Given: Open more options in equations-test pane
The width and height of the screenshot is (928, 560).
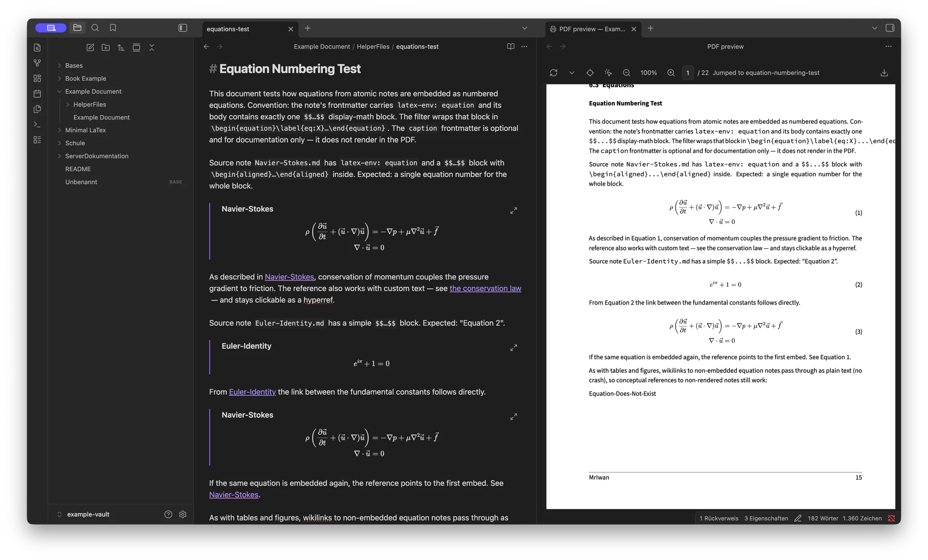Looking at the screenshot, I should [x=524, y=47].
